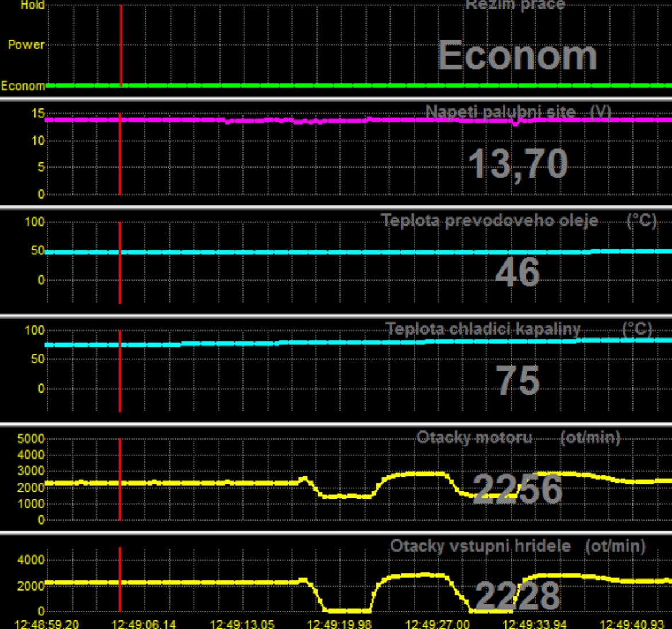Select the 13,70 voltage value readout
Viewport: 672px width, 629px height.
pyautogui.click(x=518, y=164)
